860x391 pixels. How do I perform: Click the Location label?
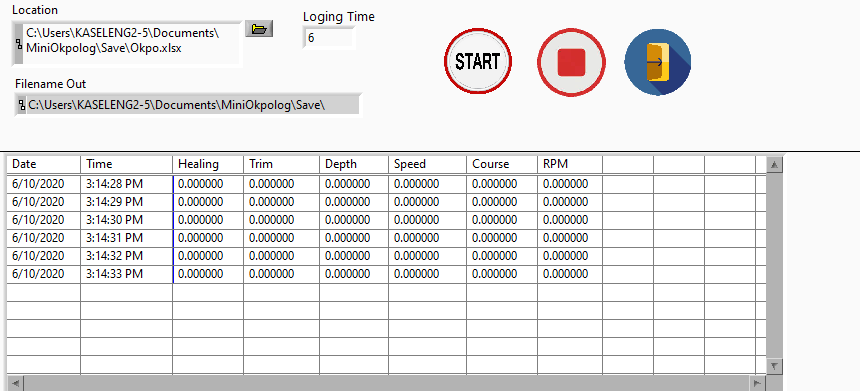(x=35, y=10)
